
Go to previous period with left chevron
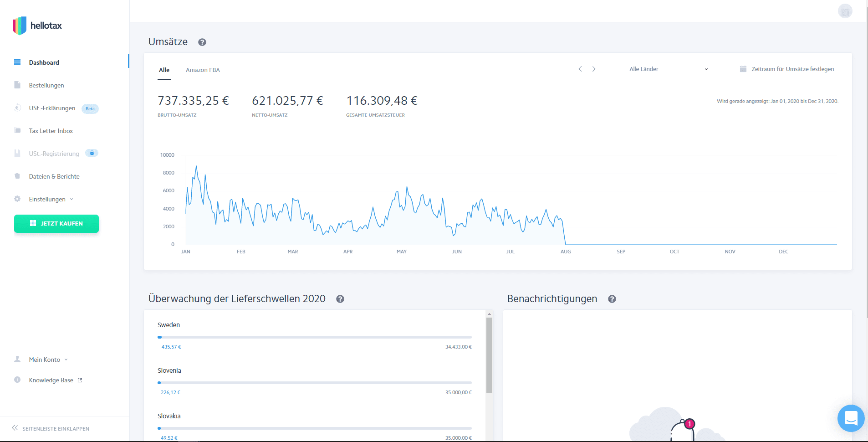tap(580, 69)
